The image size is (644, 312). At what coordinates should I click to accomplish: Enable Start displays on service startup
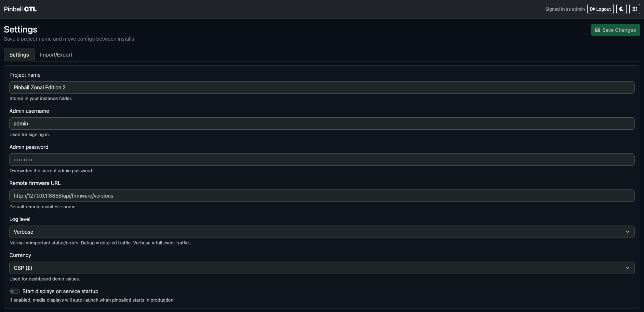point(15,291)
